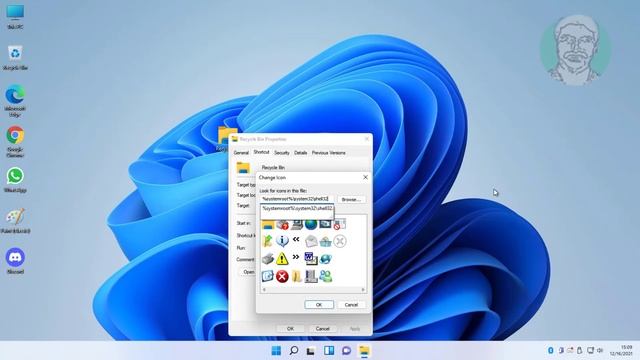This screenshot has height=360, width=640.
Task: Pick the grey circled X icon
Action: (x=340, y=241)
